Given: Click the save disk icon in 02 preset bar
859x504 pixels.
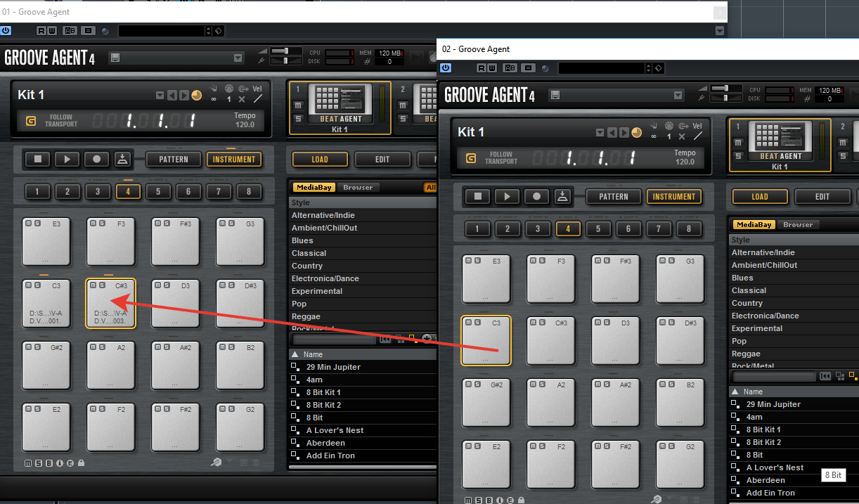Looking at the screenshot, I should [555, 96].
